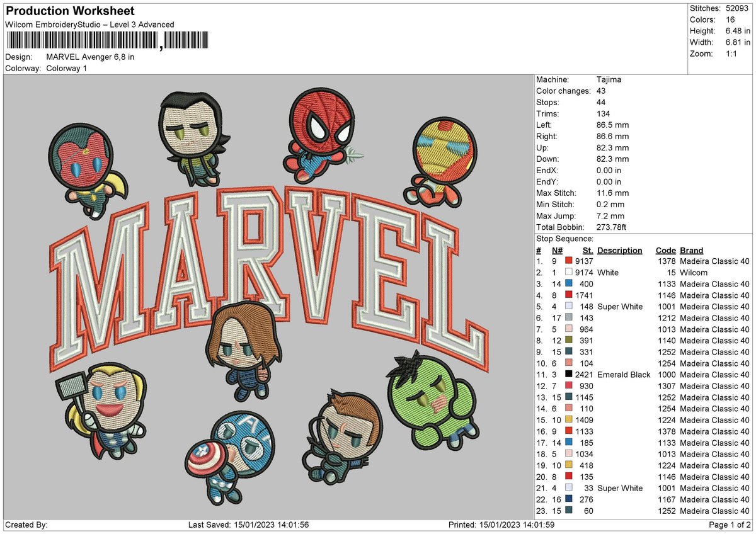Click code 1167 in stop row 22
The image size is (756, 534).
(667, 499)
